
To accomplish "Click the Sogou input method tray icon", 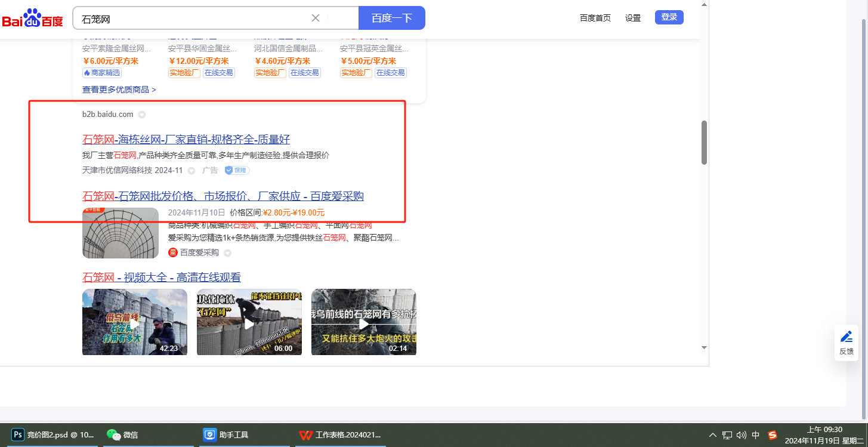I will point(773,435).
